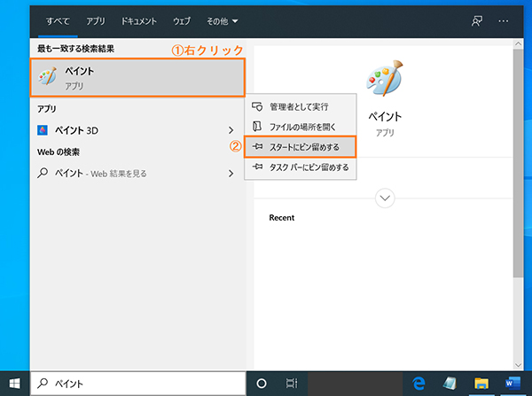Click the large Paint icon in preview pane
Image resolution: width=532 pixels, height=396 pixels.
point(385,79)
